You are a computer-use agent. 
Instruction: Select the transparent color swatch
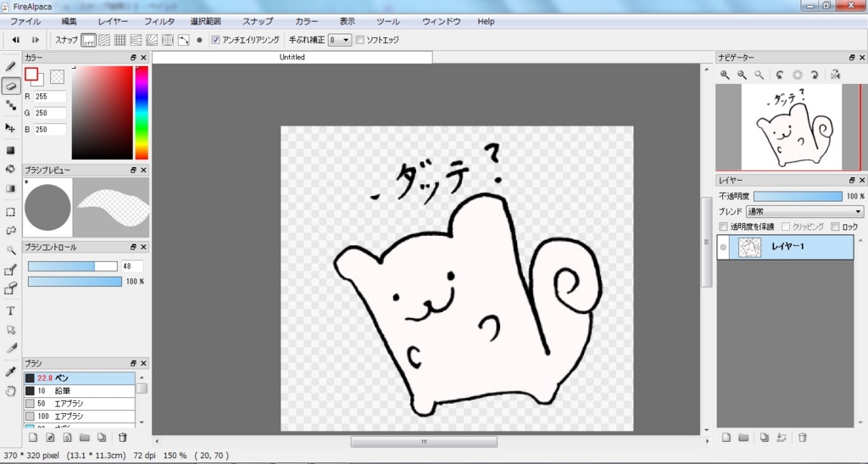[57, 77]
